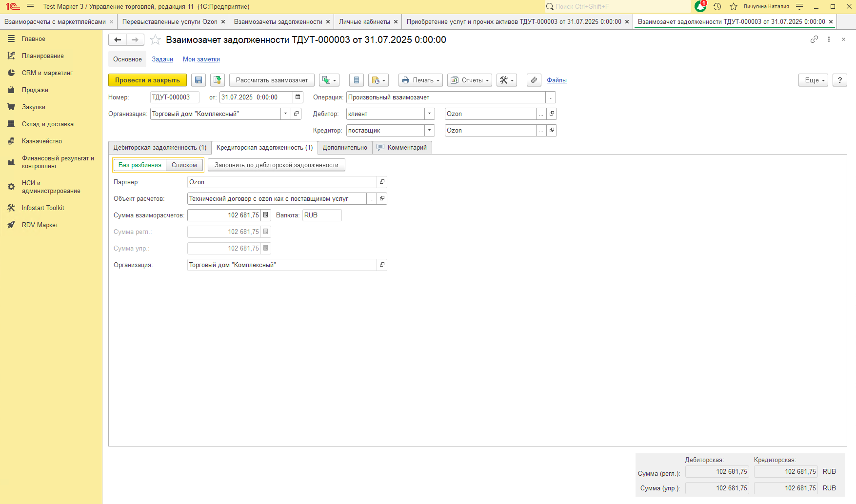
Task: Click the paperclip attachments icon
Action: coord(534,80)
